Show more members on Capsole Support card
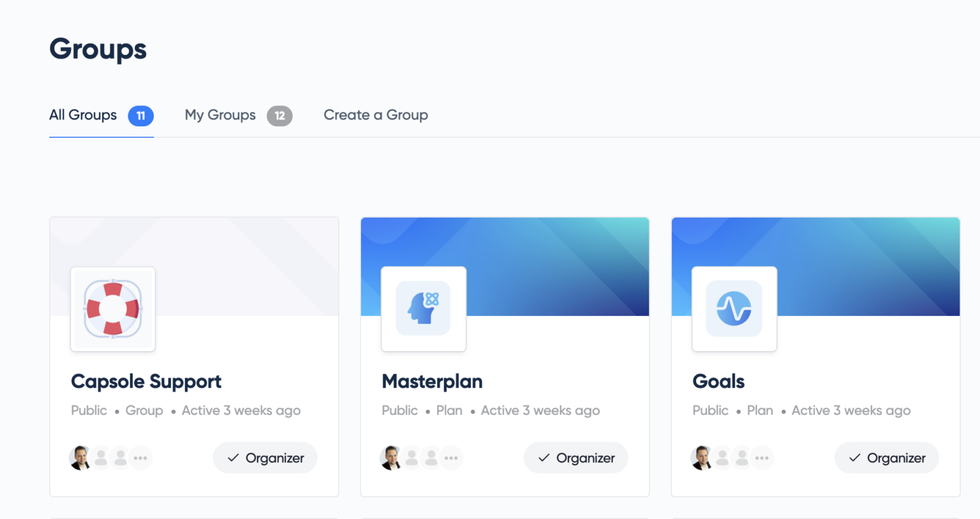 [x=140, y=458]
